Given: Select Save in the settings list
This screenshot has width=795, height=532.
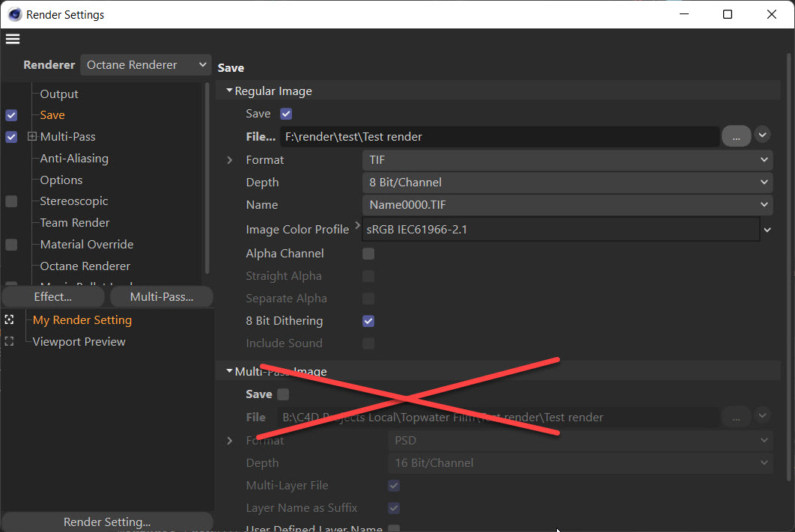Looking at the screenshot, I should pyautogui.click(x=52, y=115).
